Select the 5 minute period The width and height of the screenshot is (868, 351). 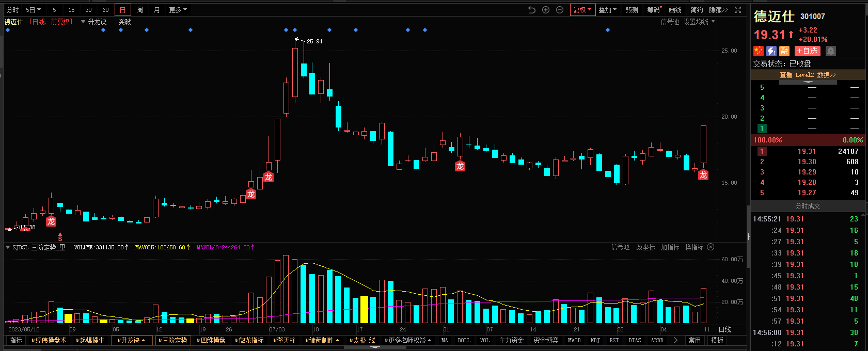tap(54, 10)
